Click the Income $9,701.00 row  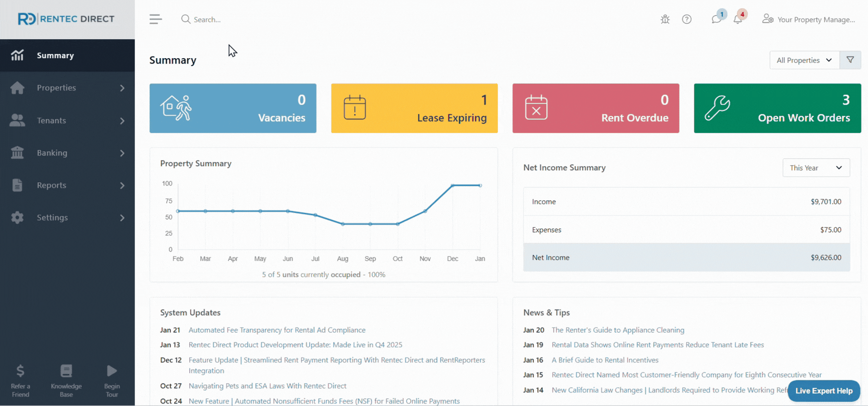[x=687, y=202]
